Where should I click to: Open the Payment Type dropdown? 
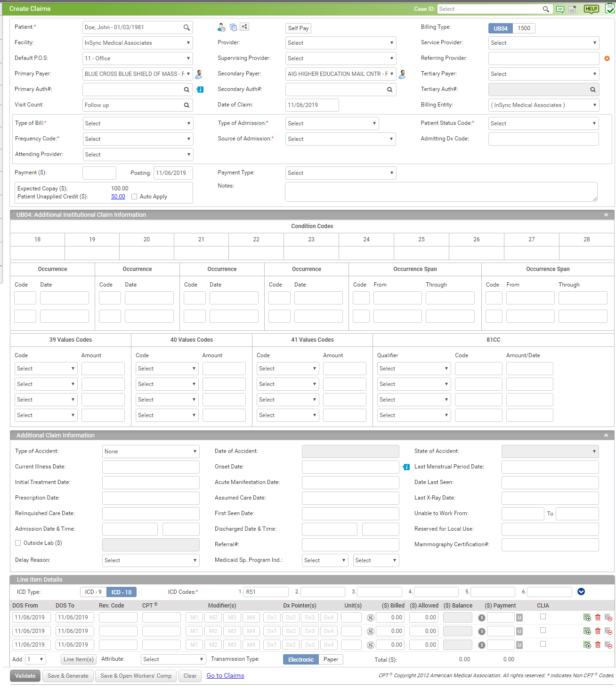(340, 173)
